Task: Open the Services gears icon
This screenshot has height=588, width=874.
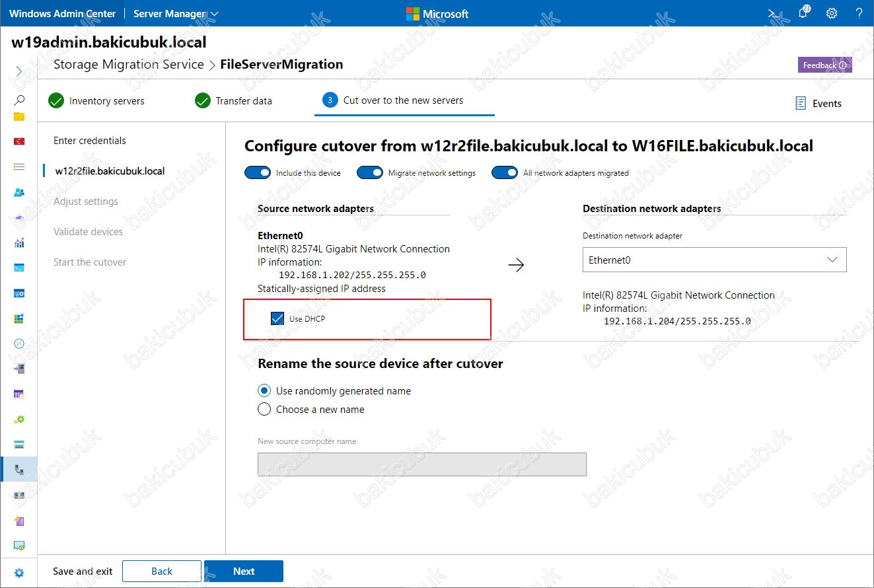Action: tap(19, 419)
